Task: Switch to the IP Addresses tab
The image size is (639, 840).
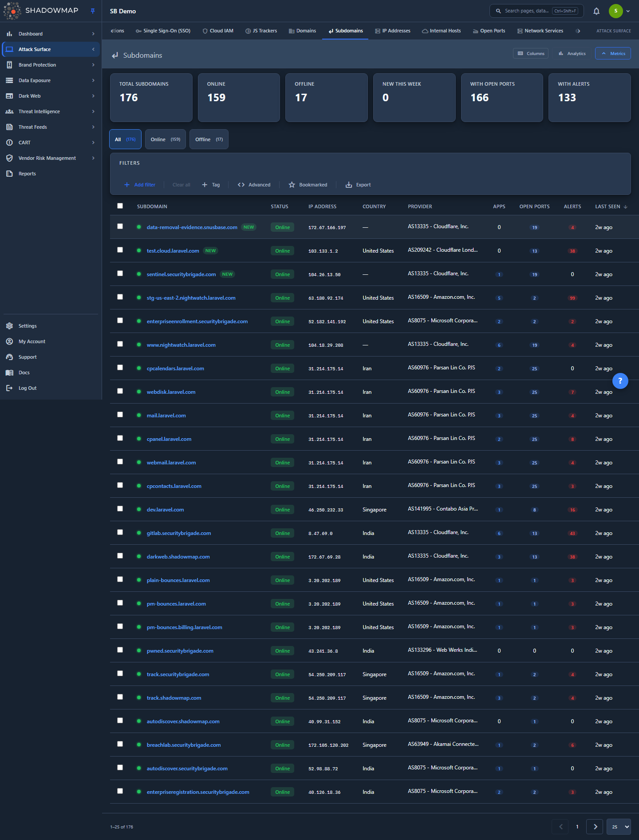Action: click(393, 31)
